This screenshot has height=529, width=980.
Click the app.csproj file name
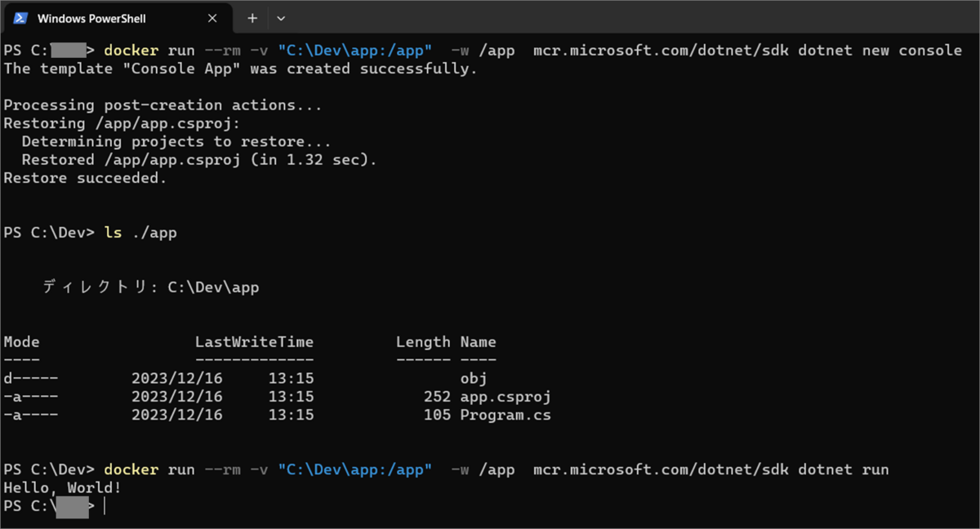click(505, 397)
